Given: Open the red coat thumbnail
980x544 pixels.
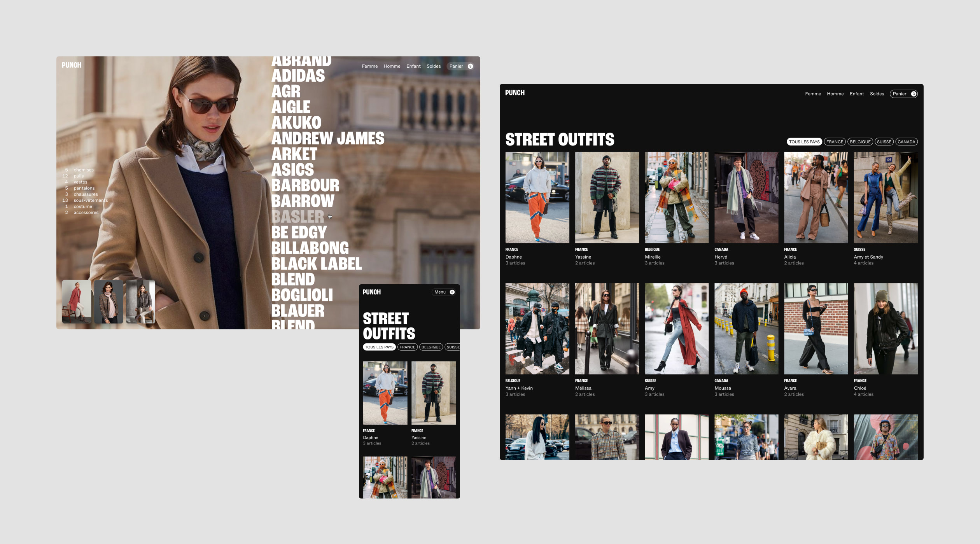Looking at the screenshot, I should tap(77, 302).
